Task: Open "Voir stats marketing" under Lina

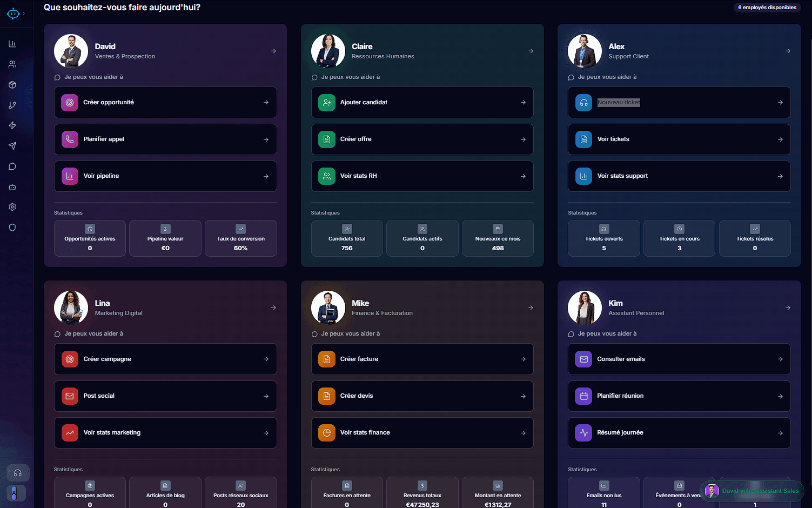Action: click(165, 432)
